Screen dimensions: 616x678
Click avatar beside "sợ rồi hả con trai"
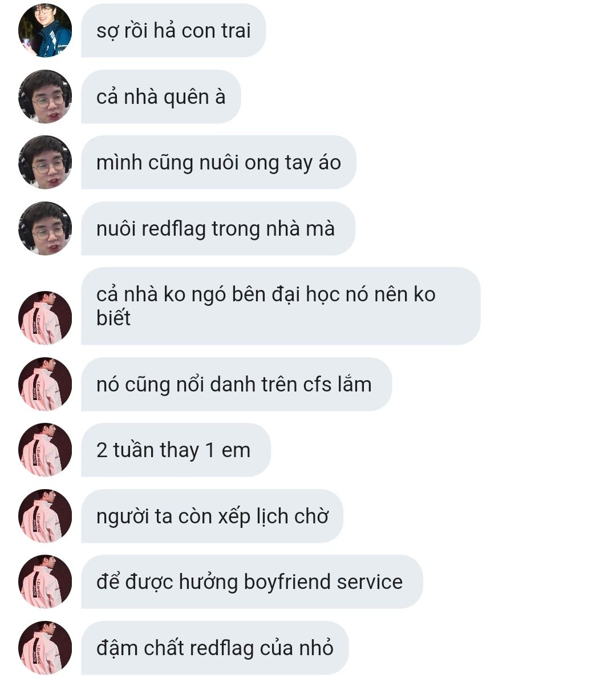coord(45,30)
